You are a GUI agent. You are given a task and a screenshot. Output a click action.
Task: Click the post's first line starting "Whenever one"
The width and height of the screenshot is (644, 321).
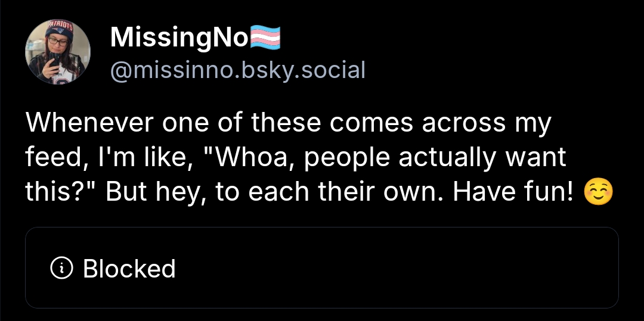coord(289,123)
